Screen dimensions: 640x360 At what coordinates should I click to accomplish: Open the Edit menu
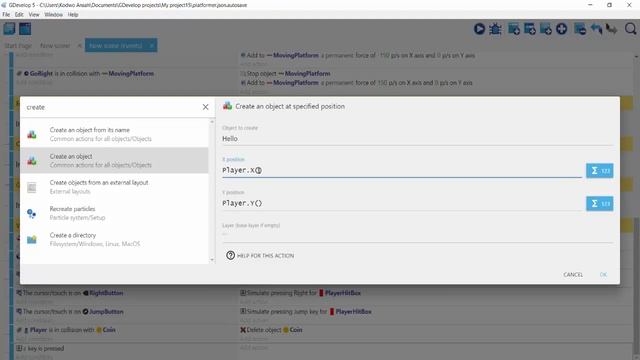point(19,14)
